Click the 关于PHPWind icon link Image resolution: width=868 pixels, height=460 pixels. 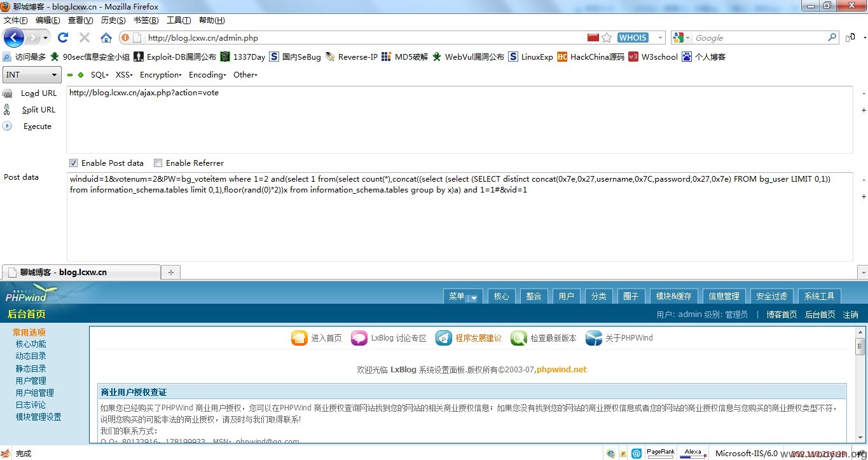[x=619, y=338]
